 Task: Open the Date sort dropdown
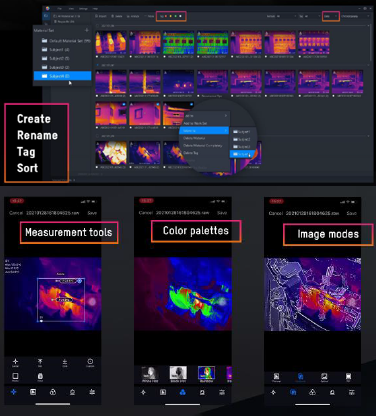click(x=331, y=16)
